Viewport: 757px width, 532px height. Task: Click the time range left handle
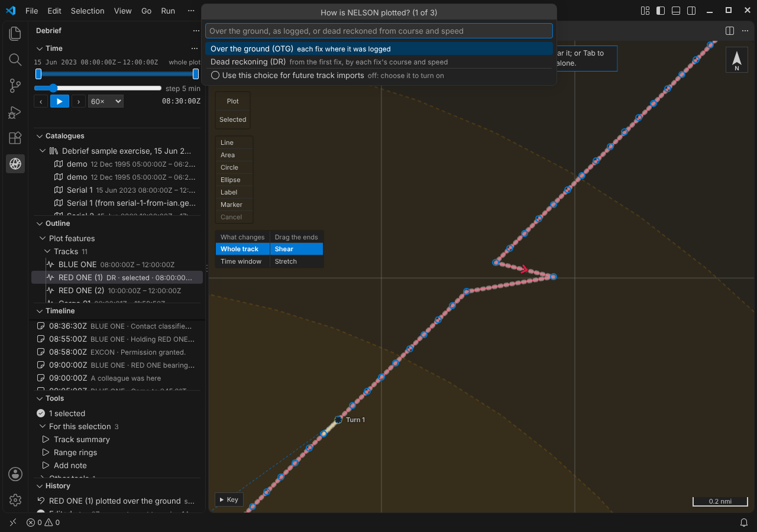38,74
